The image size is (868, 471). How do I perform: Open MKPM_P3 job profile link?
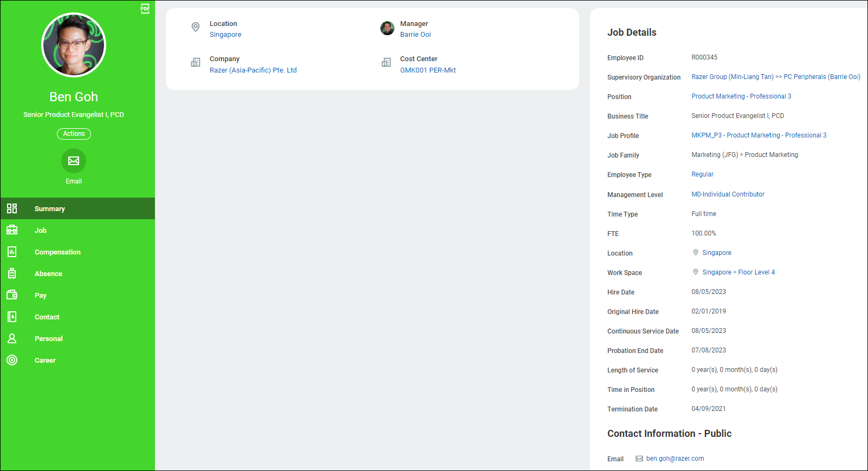click(x=759, y=135)
